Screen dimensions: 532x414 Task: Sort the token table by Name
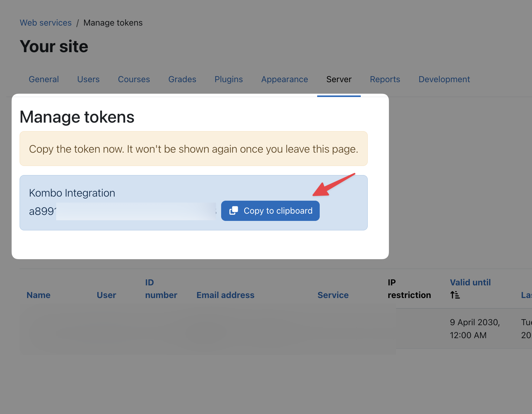click(39, 295)
